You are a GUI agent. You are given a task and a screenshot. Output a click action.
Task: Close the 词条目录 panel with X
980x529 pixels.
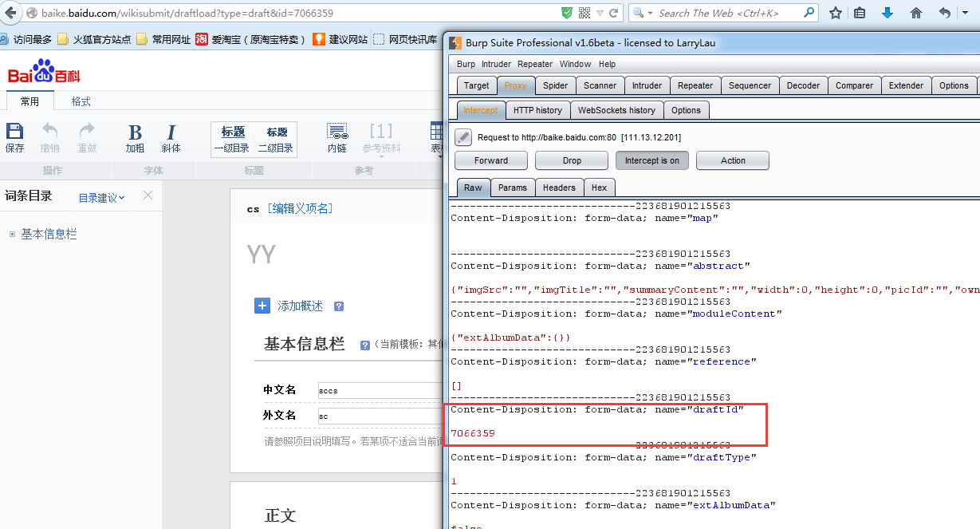click(x=148, y=195)
